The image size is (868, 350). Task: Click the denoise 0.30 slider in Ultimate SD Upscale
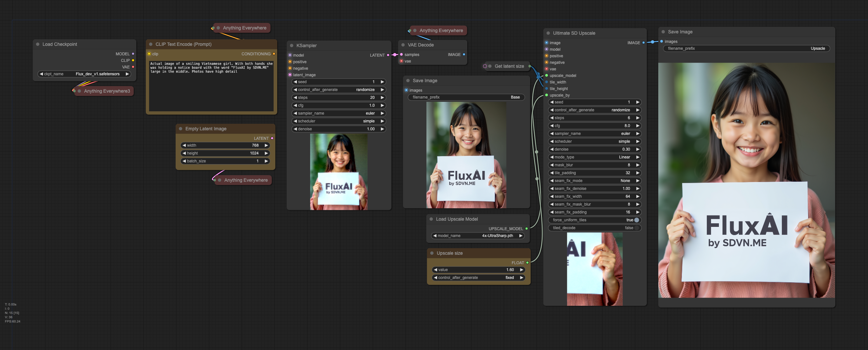[x=594, y=149]
